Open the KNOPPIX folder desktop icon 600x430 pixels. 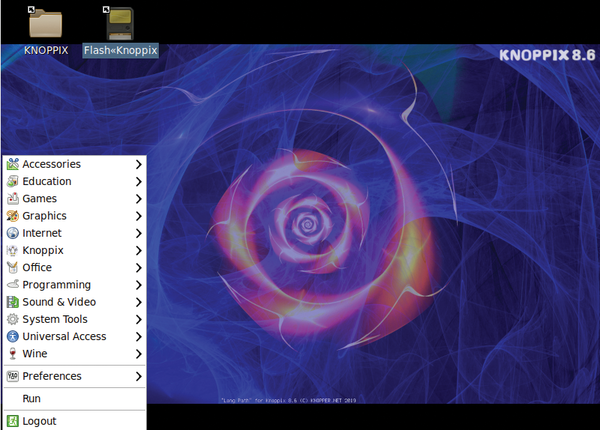pyautogui.click(x=45, y=23)
